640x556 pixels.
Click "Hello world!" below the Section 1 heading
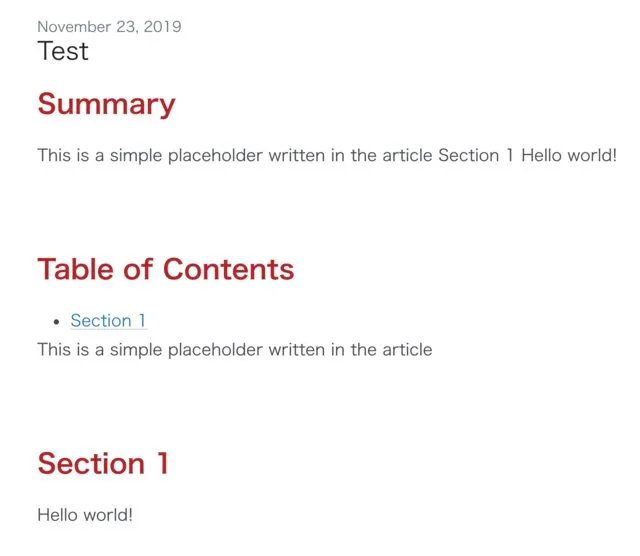pos(85,515)
